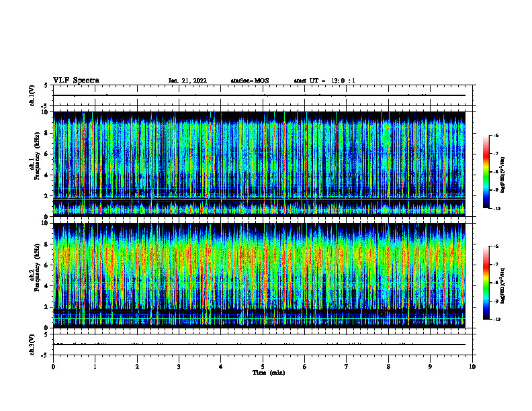Viewport: 532px width, 411px height.
Task: Click the ch.1 voltage waveform trace
Action: coord(259,95)
